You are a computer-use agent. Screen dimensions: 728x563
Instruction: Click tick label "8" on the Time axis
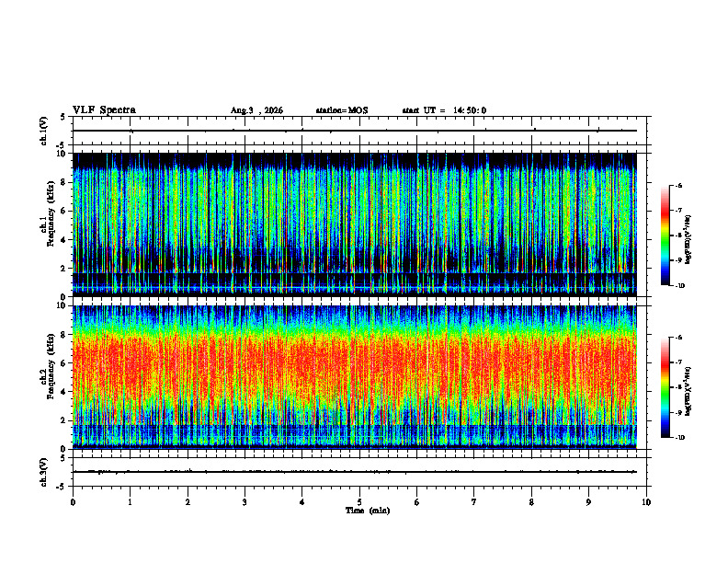pyautogui.click(x=531, y=502)
